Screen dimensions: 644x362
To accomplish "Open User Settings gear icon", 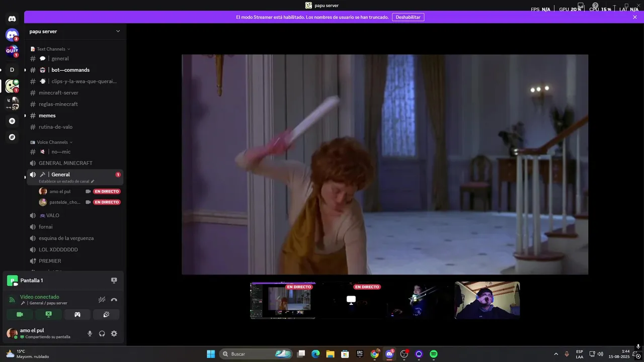I will [x=114, y=333].
